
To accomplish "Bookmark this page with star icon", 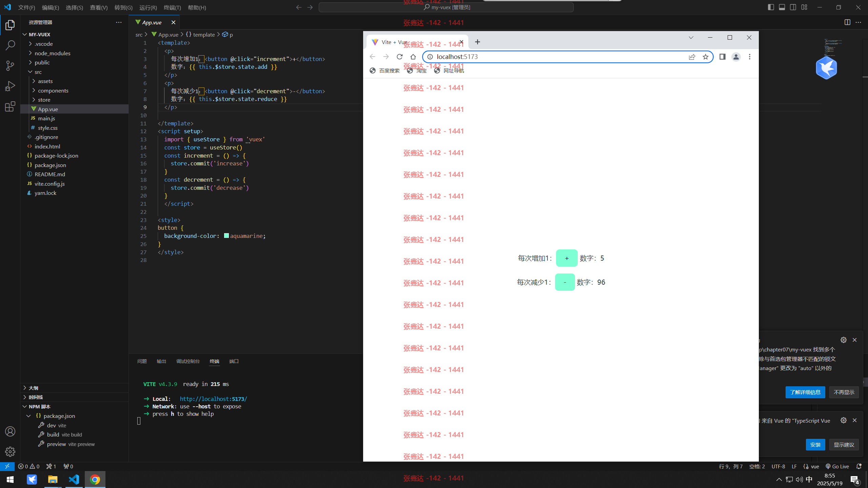I will [x=706, y=57].
